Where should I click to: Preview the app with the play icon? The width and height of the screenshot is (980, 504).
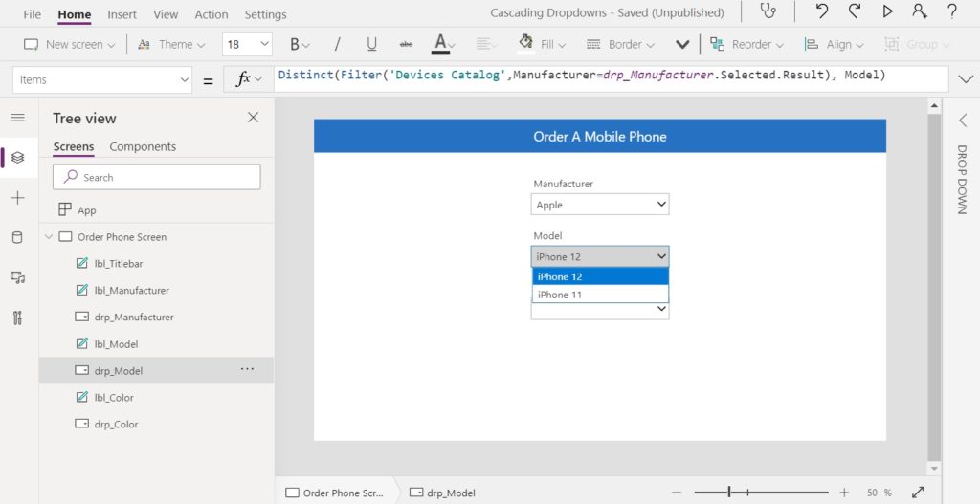click(887, 11)
